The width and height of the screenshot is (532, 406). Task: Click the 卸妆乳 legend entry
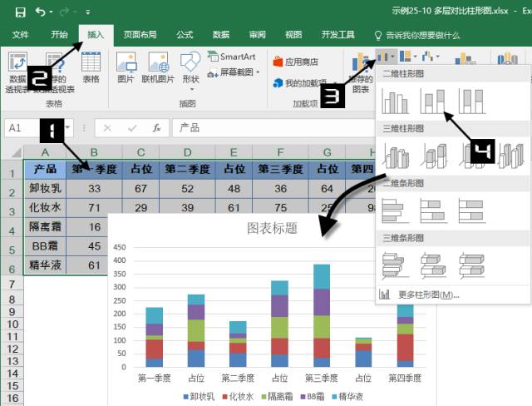point(199,397)
